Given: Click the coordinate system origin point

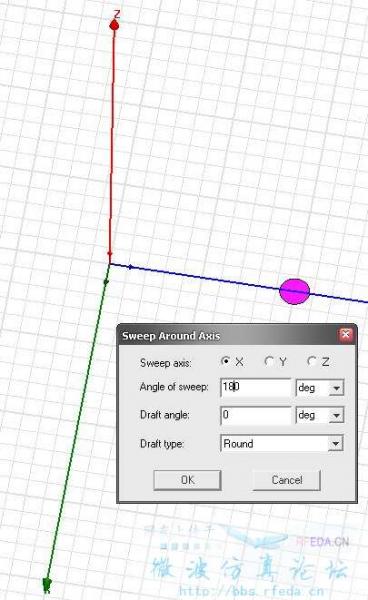Looking at the screenshot, I should tap(109, 263).
